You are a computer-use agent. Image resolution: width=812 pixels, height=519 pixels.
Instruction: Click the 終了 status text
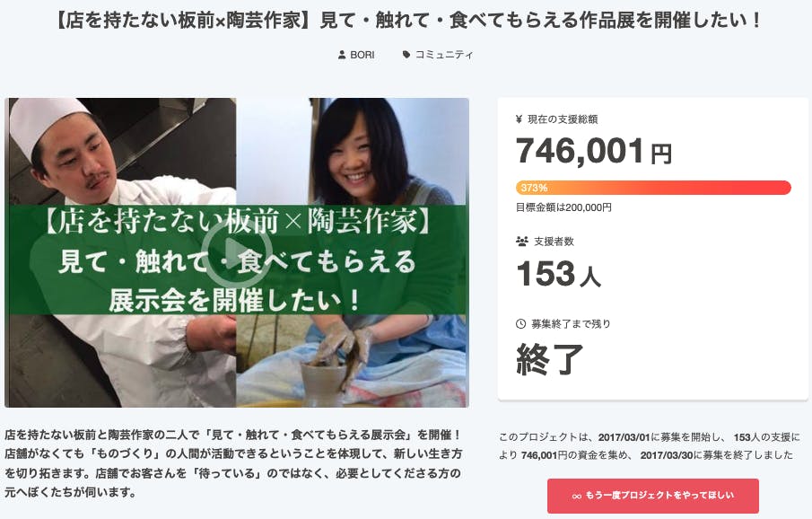(549, 359)
